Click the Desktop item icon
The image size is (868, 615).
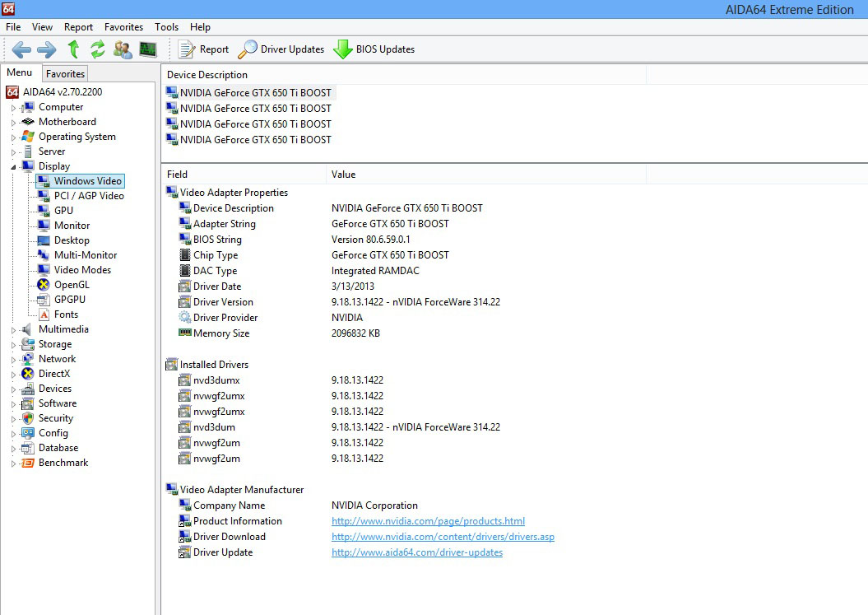[43, 240]
